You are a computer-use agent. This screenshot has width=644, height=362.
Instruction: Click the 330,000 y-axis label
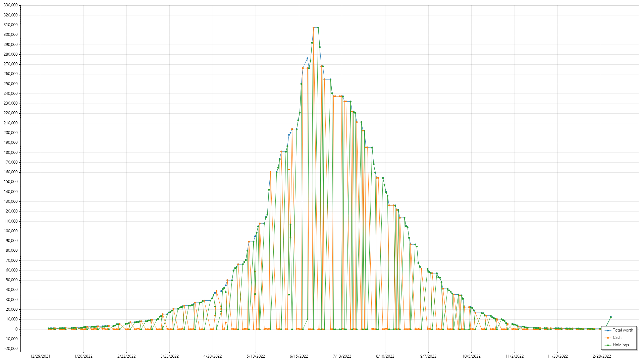tap(11, 5)
